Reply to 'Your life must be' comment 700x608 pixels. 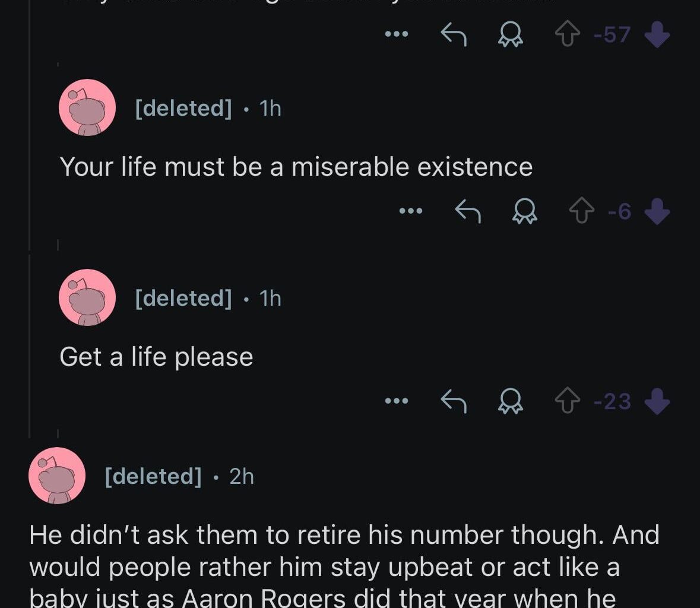coord(467,211)
